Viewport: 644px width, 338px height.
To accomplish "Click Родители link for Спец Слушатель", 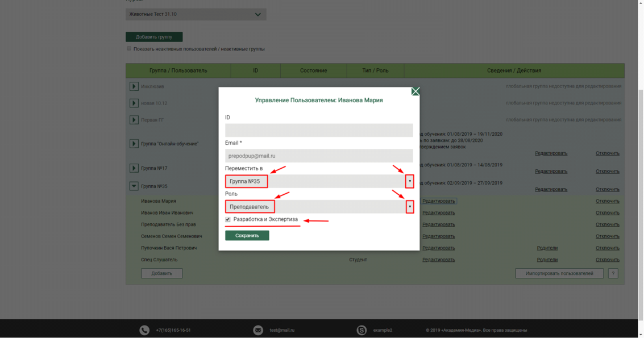I will [x=547, y=260].
